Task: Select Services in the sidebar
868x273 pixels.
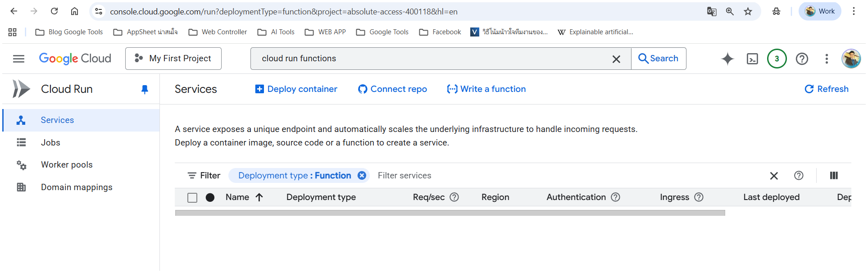Action: tap(82, 120)
